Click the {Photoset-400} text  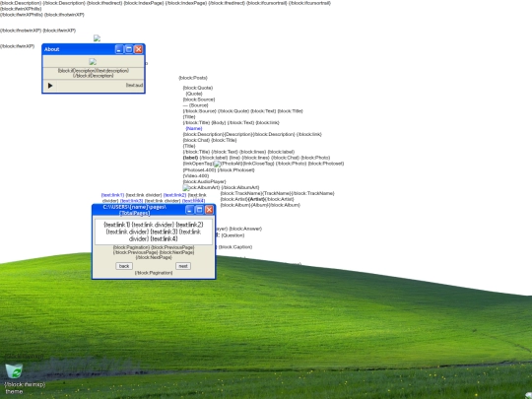(x=199, y=170)
